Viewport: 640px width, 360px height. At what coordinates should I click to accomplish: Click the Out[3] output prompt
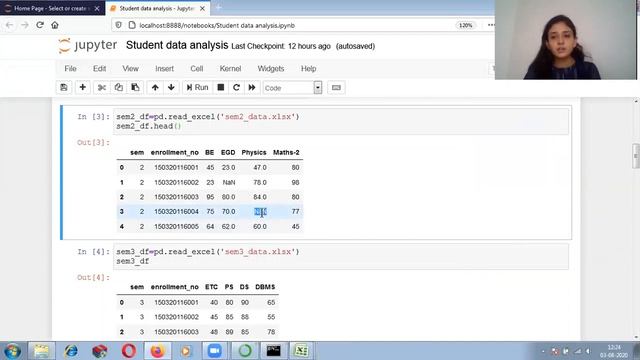click(x=93, y=142)
